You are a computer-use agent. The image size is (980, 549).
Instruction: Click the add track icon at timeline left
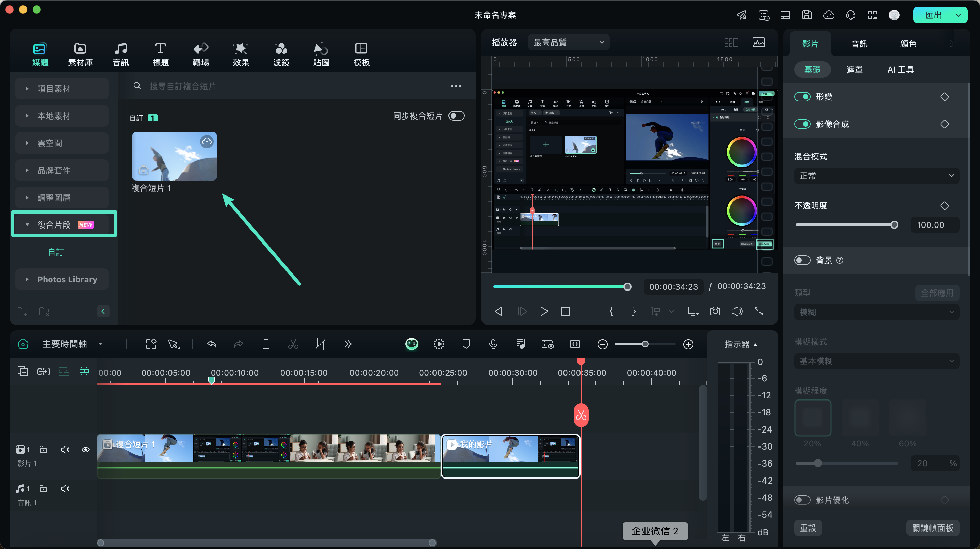[23, 371]
